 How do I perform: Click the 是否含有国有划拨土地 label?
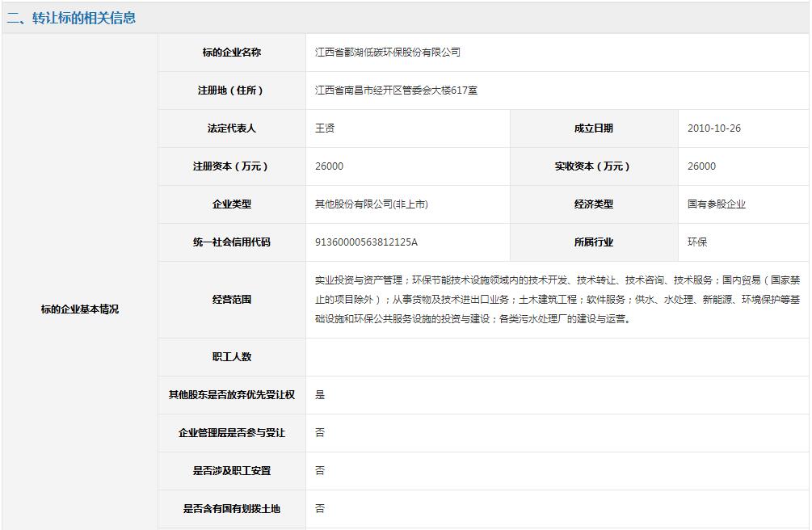(232, 509)
